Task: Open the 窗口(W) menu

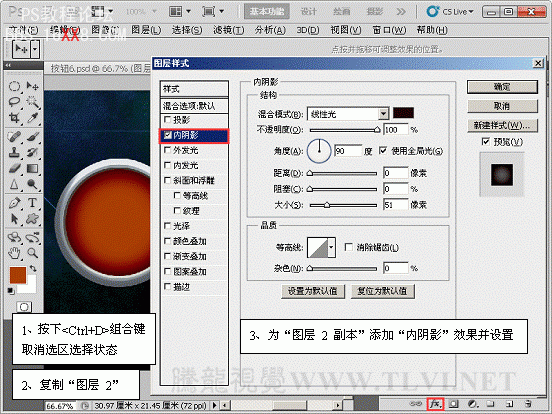Action: click(389, 30)
